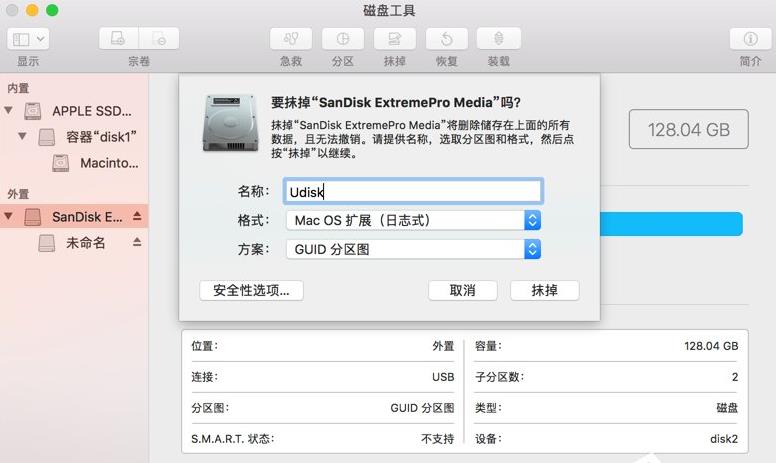Click the Restore (恢复) toolbar icon
The image size is (776, 463).
pos(446,39)
